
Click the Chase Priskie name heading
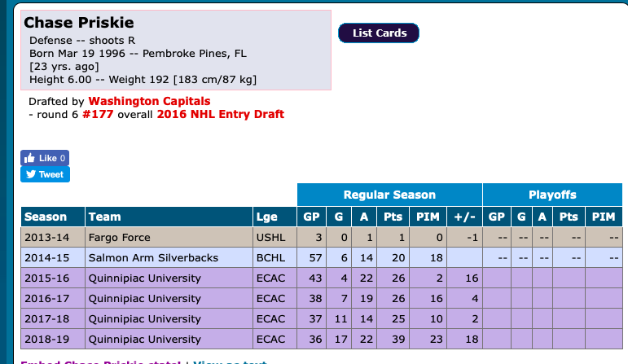[79, 22]
